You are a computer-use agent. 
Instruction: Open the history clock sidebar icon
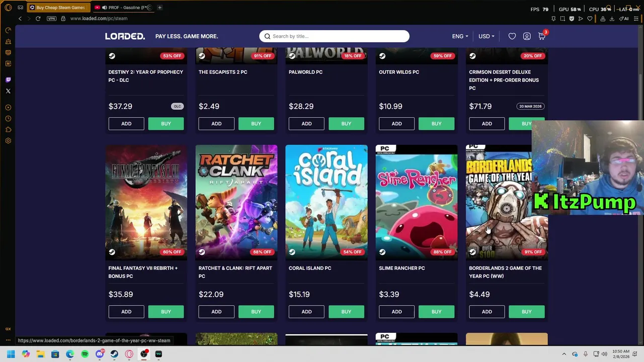[8, 119]
